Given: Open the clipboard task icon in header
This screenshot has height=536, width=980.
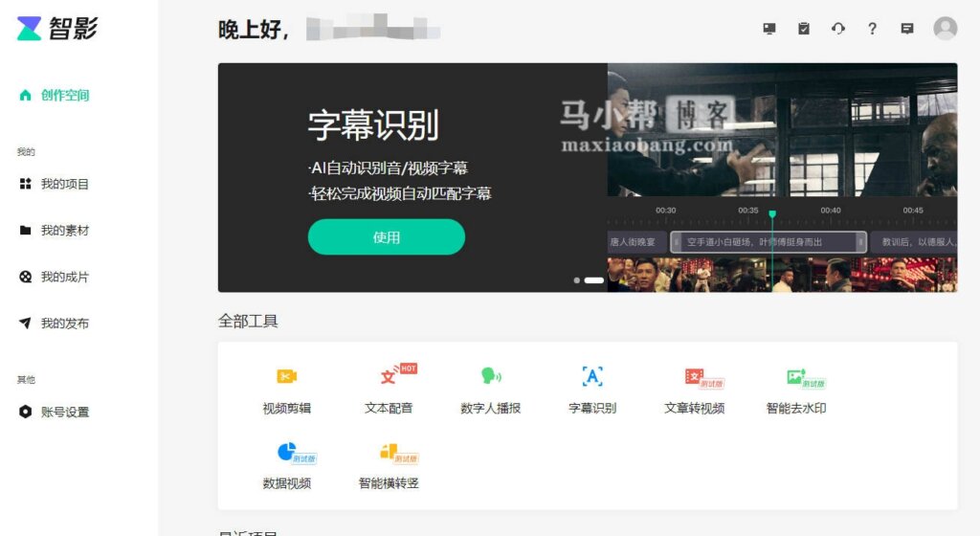Looking at the screenshot, I should click(804, 28).
